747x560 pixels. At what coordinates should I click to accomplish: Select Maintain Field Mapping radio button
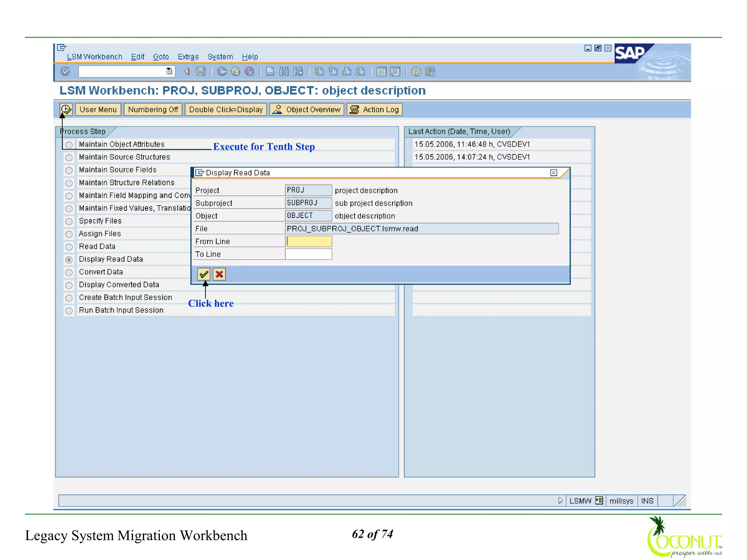69,196
